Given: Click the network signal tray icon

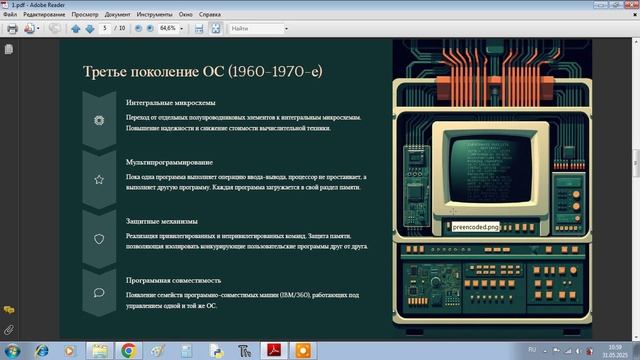Looking at the screenshot, I should (568, 351).
